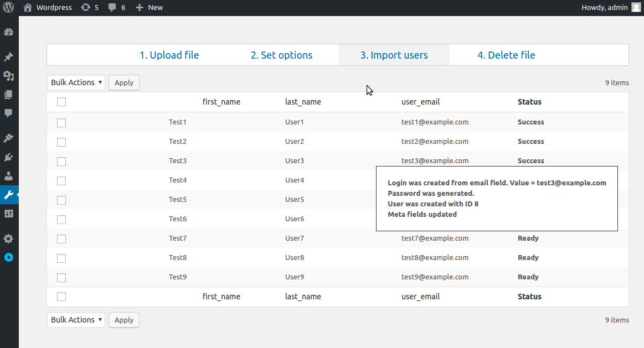
Task: Open Pages in the sidebar
Action: coord(8,95)
